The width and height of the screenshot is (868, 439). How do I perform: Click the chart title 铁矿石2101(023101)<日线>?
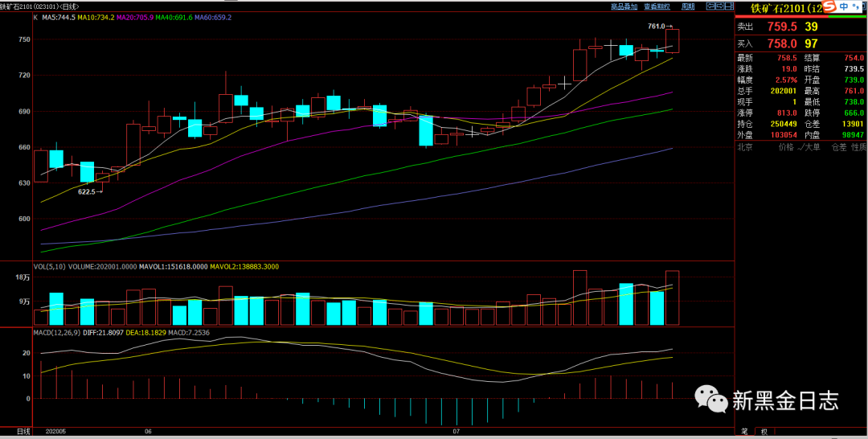[x=40, y=6]
